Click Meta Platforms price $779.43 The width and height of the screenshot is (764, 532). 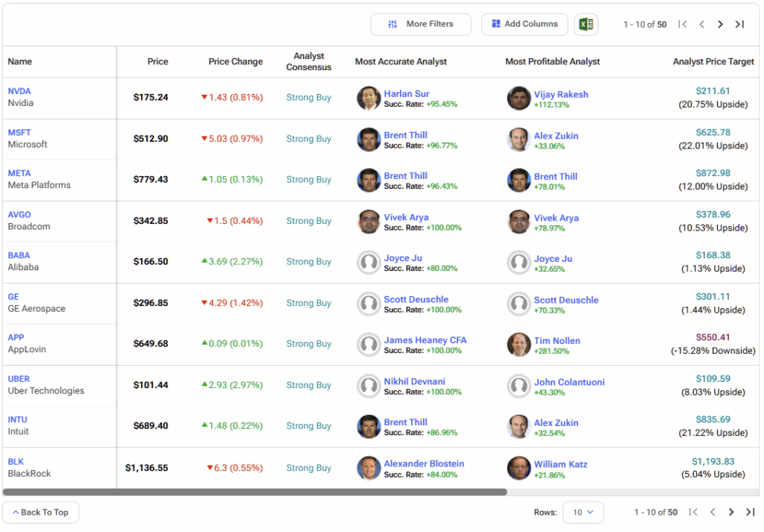pyautogui.click(x=151, y=180)
